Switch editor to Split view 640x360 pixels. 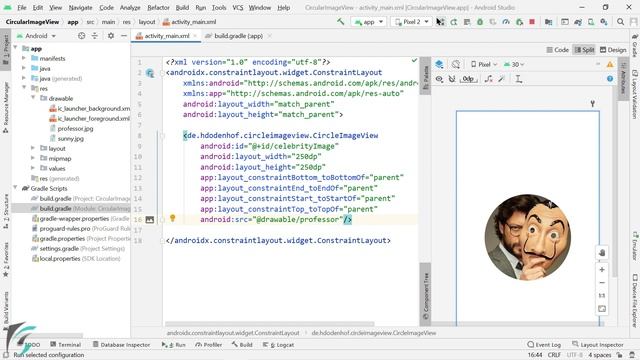pyautogui.click(x=584, y=50)
